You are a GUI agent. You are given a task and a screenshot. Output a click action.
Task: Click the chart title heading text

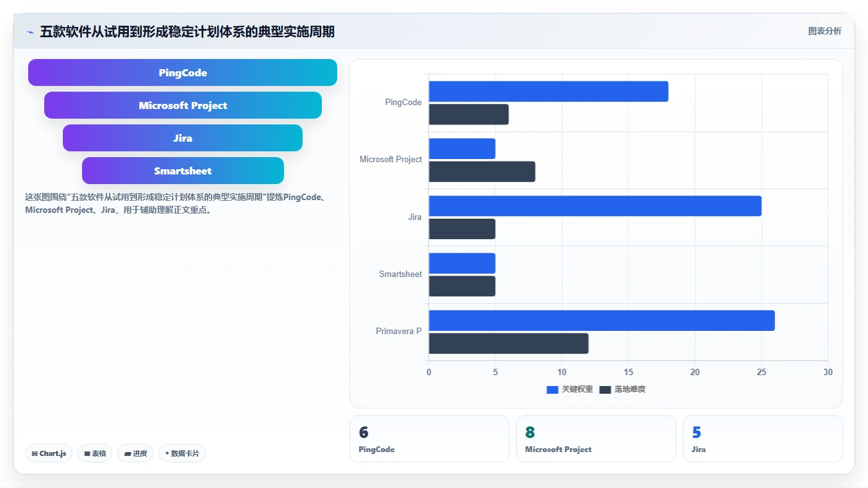(187, 31)
